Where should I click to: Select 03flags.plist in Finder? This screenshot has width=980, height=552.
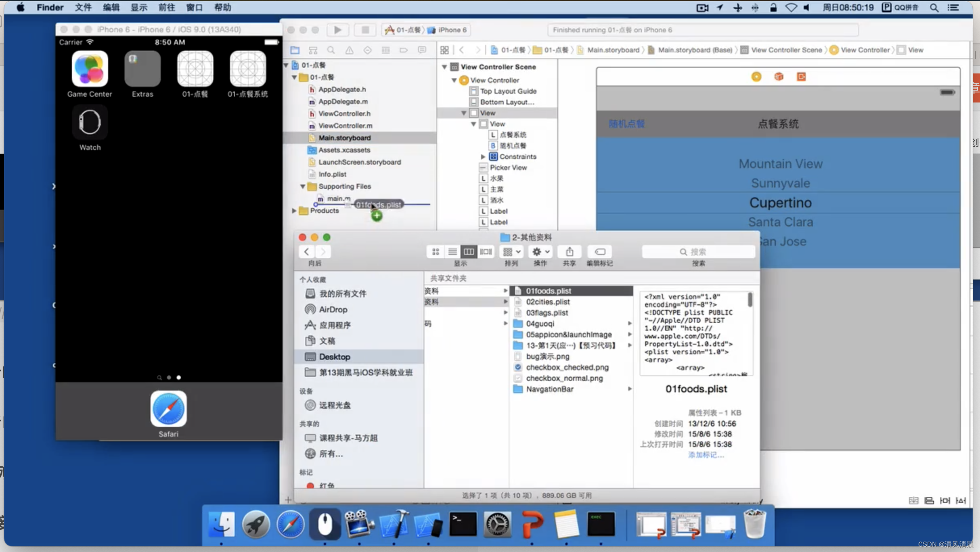point(571,313)
